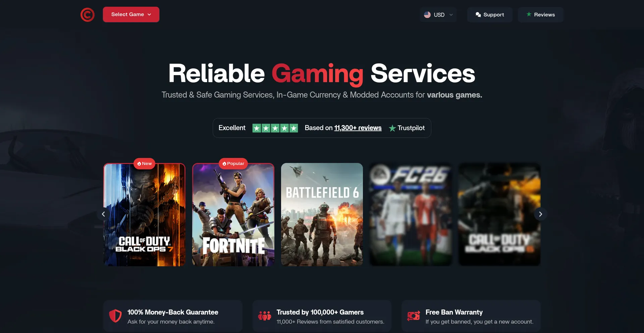
Task: Click the US flag currency icon
Action: tap(427, 15)
